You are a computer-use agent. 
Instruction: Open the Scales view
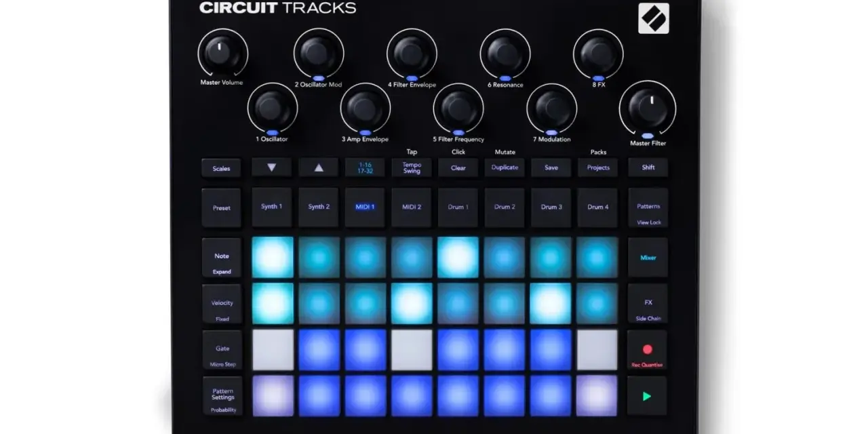[221, 168]
